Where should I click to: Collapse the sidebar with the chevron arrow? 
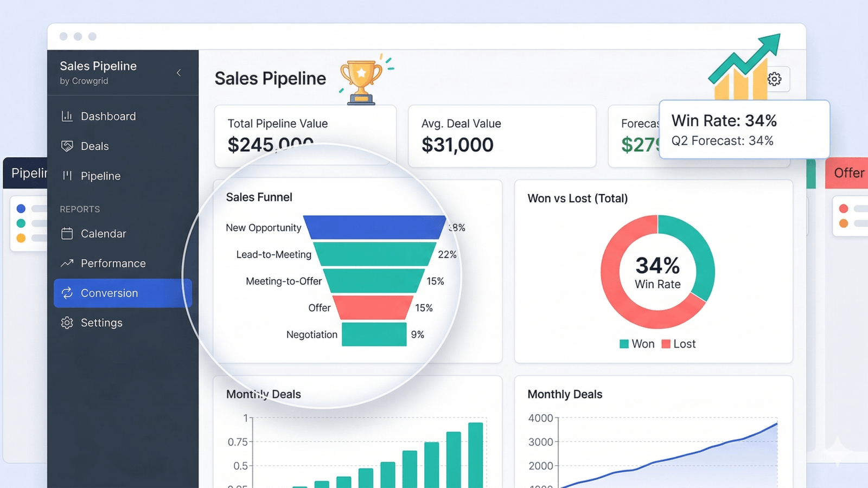178,73
